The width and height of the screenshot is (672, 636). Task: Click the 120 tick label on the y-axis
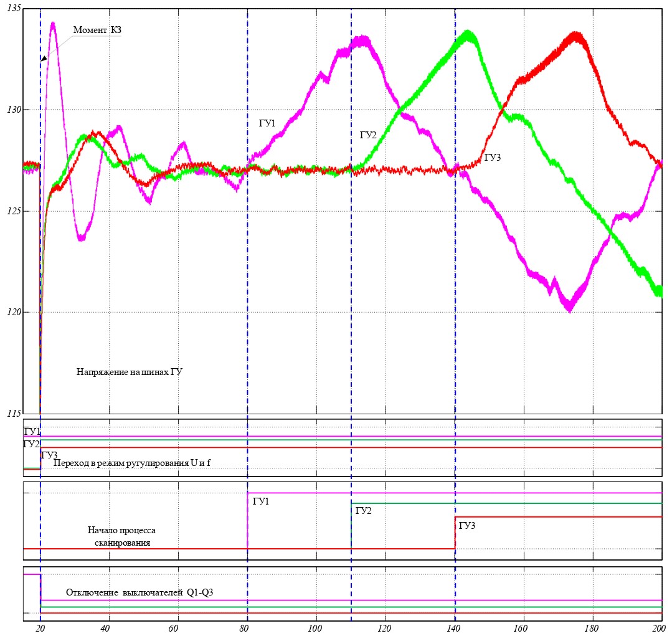point(12,312)
